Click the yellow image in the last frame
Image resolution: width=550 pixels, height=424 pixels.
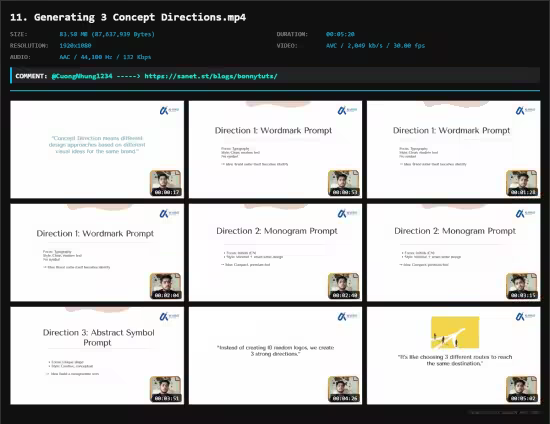point(455,333)
